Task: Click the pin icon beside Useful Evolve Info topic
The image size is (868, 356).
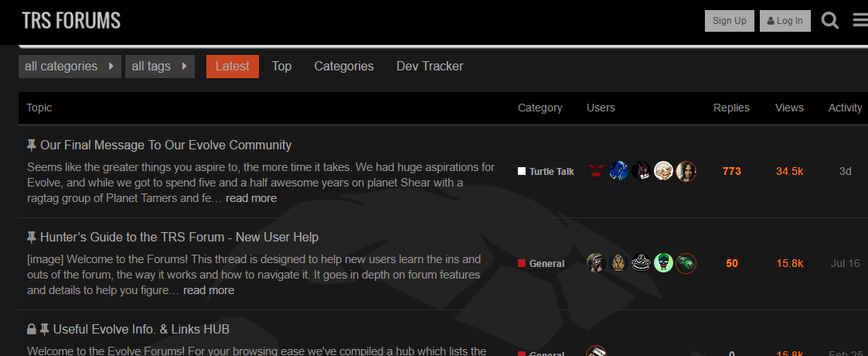Action: tap(44, 330)
